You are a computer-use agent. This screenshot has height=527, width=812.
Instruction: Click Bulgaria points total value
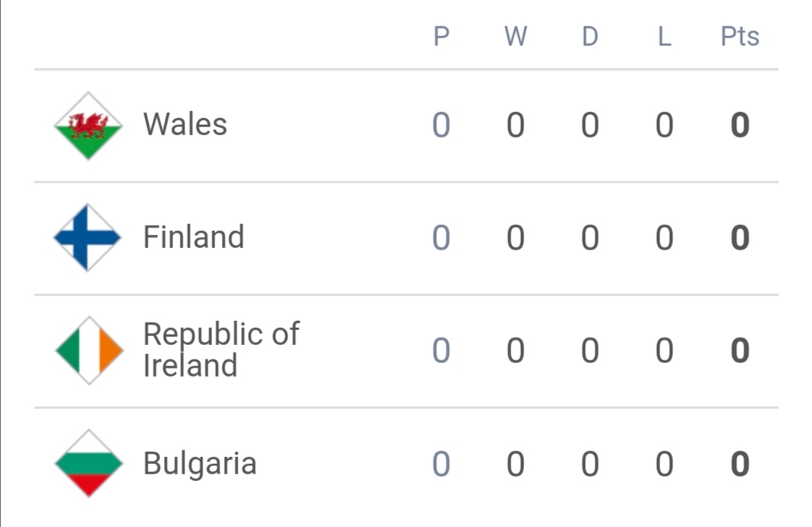740,464
